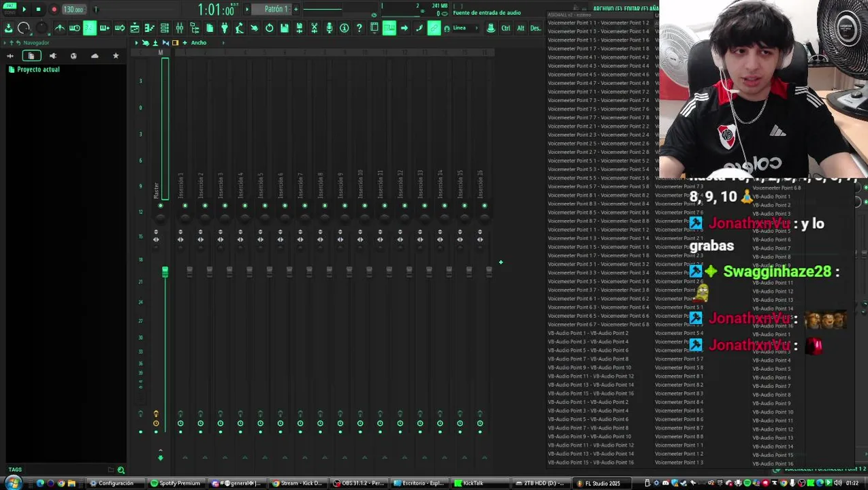
Task: Select the cloud tab in browser
Action: (95, 56)
